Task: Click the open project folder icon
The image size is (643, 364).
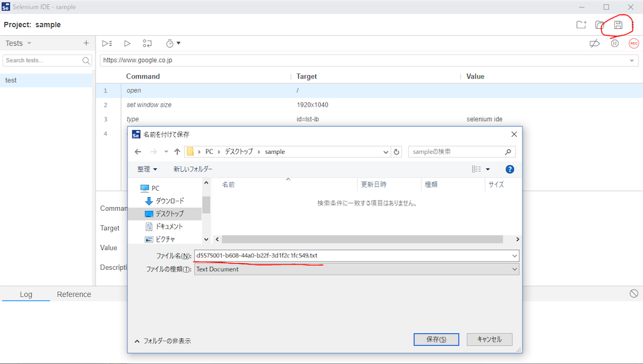Action: tap(600, 25)
